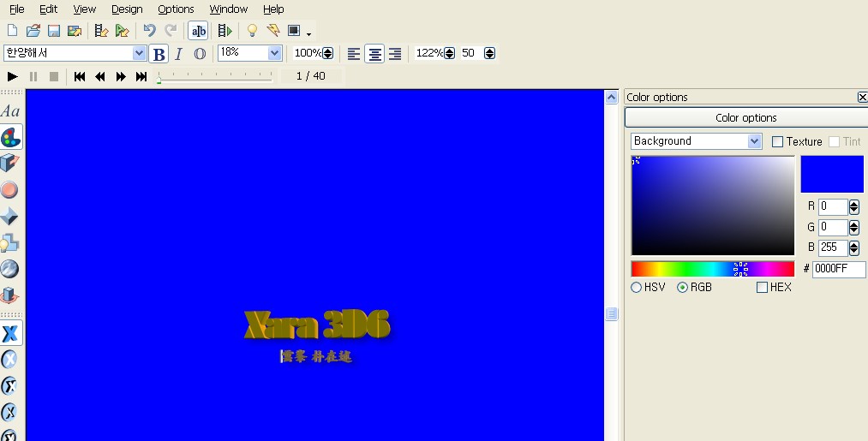Select the Text options 'Aa' tool
Screen dimensions: 868x441
10,111
